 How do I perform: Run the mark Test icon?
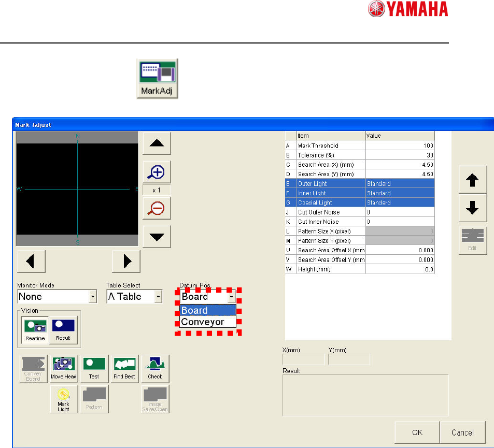click(94, 368)
